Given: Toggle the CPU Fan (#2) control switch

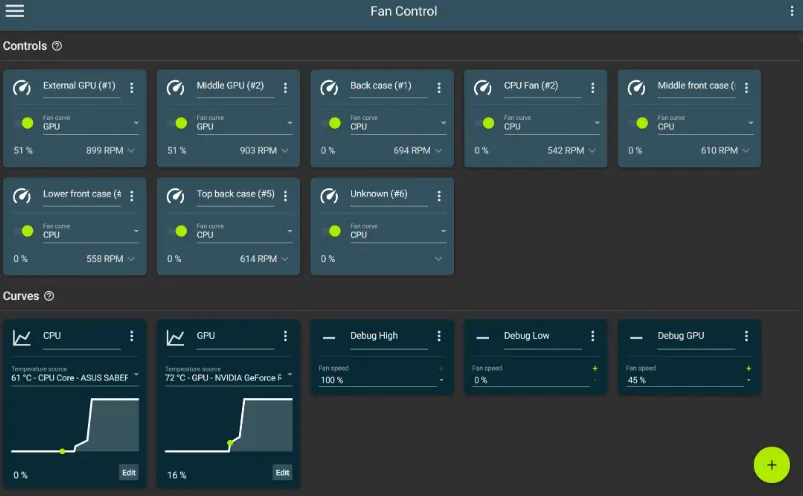Looking at the screenshot, I should pyautogui.click(x=484, y=123).
